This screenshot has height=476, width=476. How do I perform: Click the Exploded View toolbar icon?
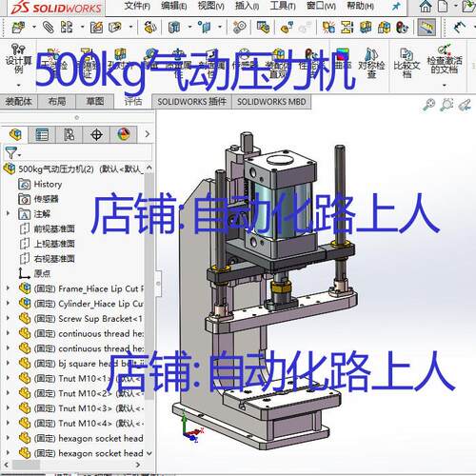point(287,28)
